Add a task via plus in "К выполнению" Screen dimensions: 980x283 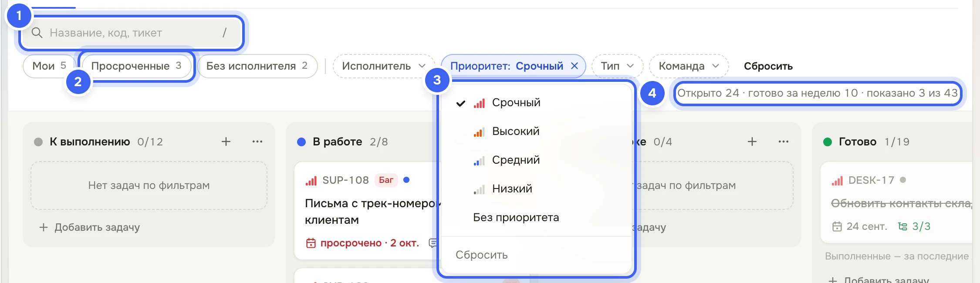226,141
